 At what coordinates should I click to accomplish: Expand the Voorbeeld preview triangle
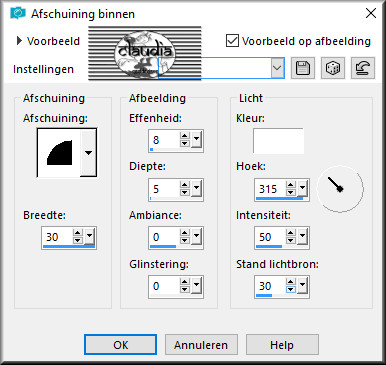pos(19,41)
